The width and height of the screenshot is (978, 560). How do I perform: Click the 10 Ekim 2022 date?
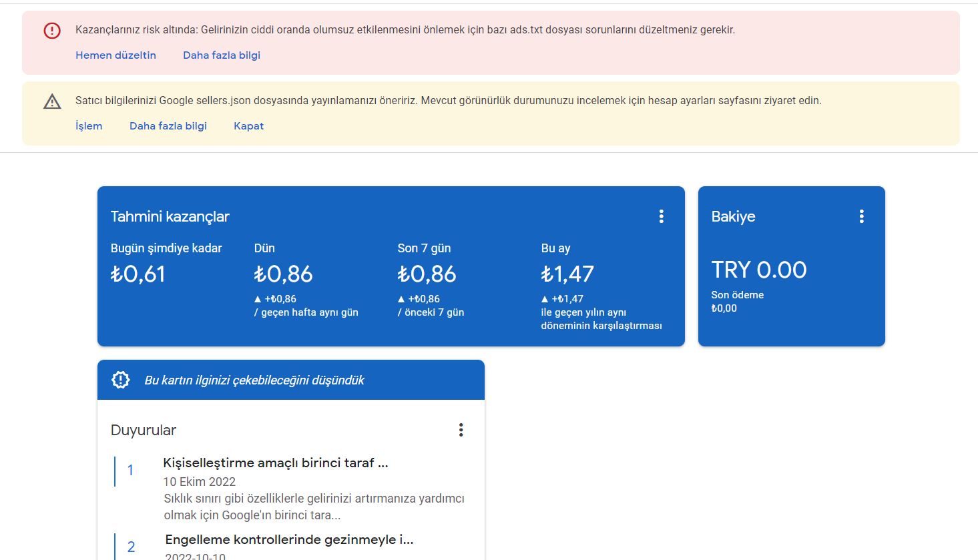199,482
